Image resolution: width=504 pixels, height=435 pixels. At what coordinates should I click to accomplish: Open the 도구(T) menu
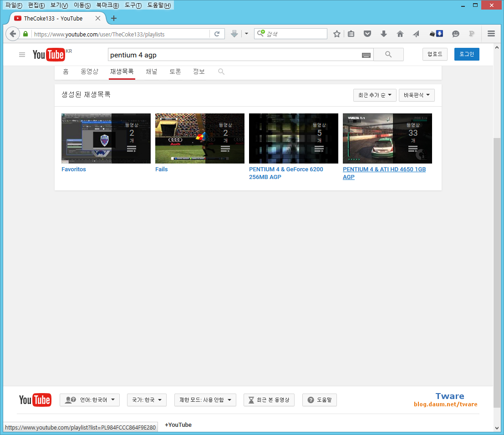[x=133, y=5]
